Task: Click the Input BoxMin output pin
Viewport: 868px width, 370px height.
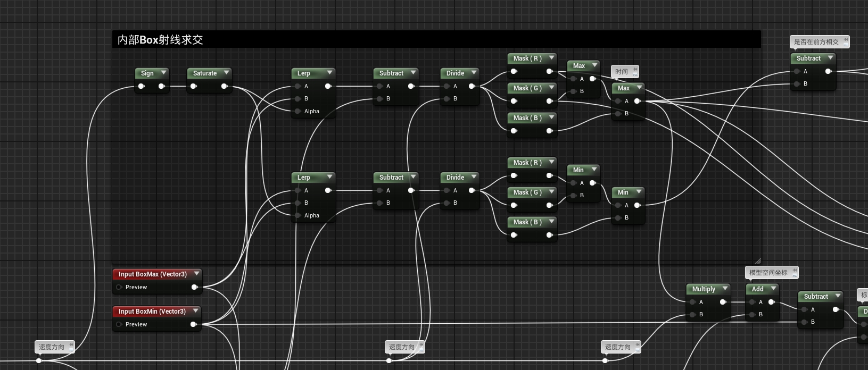Action: coord(194,324)
